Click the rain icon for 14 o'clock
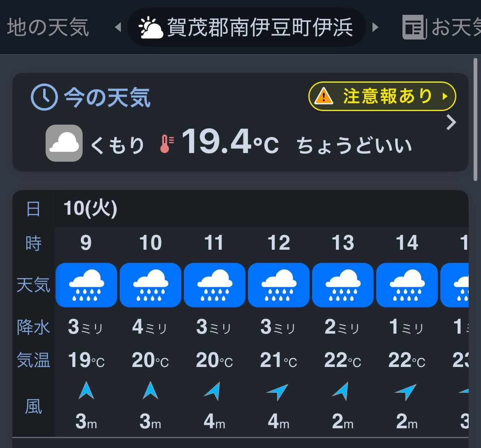The image size is (481, 448). pos(407,285)
